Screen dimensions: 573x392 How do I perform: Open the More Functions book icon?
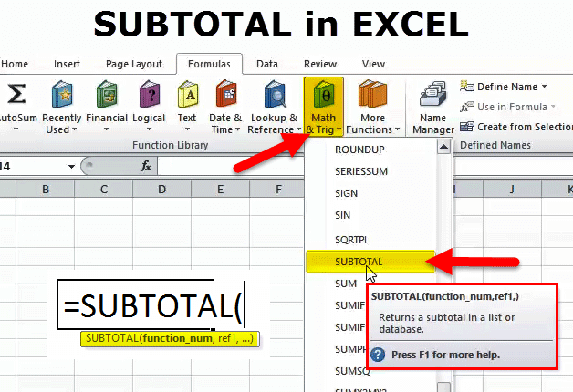372,94
